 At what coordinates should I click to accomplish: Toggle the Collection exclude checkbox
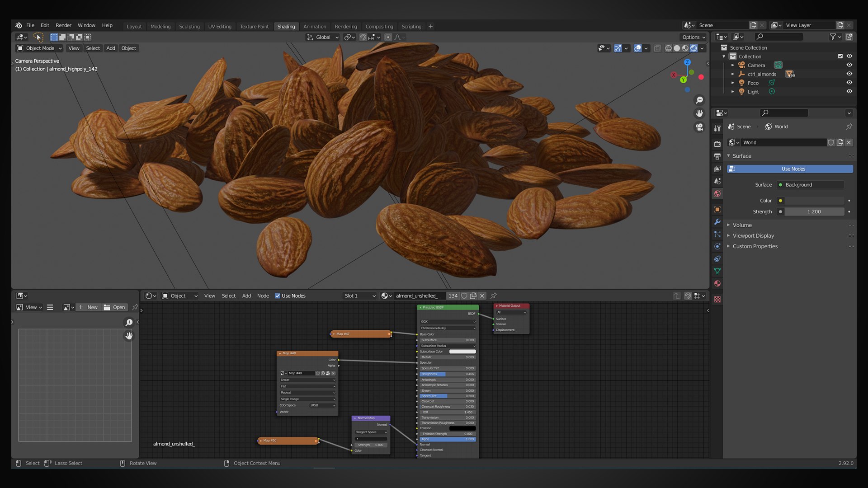point(840,56)
